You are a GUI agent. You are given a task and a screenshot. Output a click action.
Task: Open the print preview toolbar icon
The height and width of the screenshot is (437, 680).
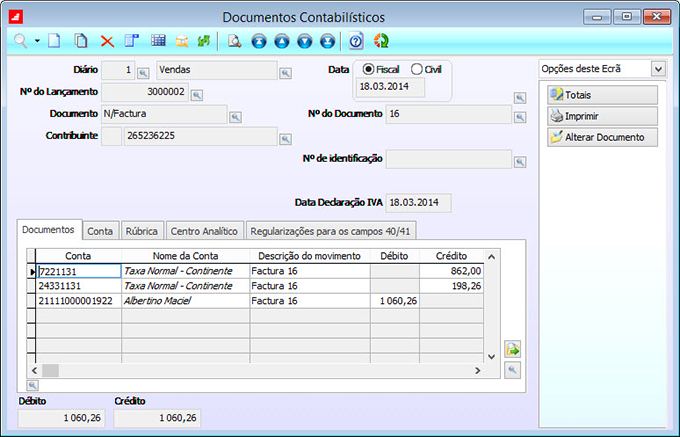click(x=234, y=41)
